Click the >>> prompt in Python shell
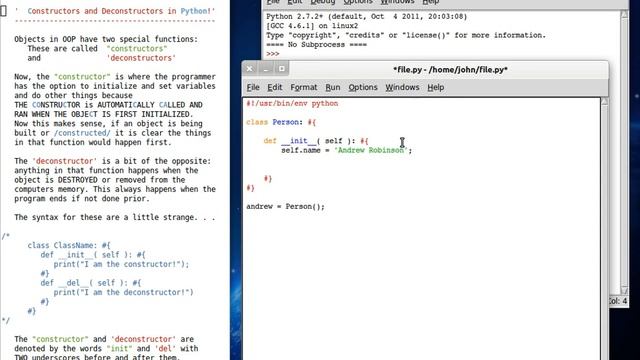Viewport: 640px width, 360px height. coord(273,54)
